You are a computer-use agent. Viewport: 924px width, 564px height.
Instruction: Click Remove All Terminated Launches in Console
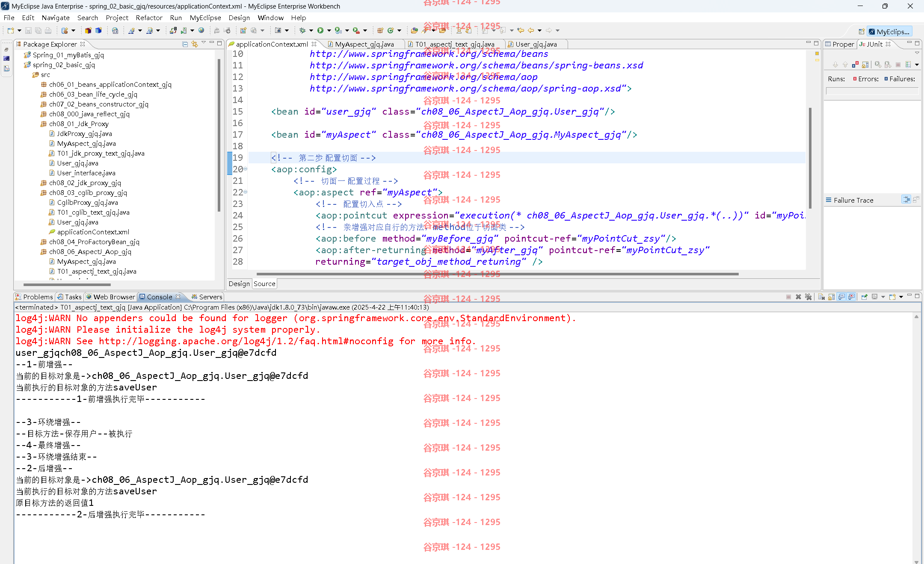tap(808, 297)
